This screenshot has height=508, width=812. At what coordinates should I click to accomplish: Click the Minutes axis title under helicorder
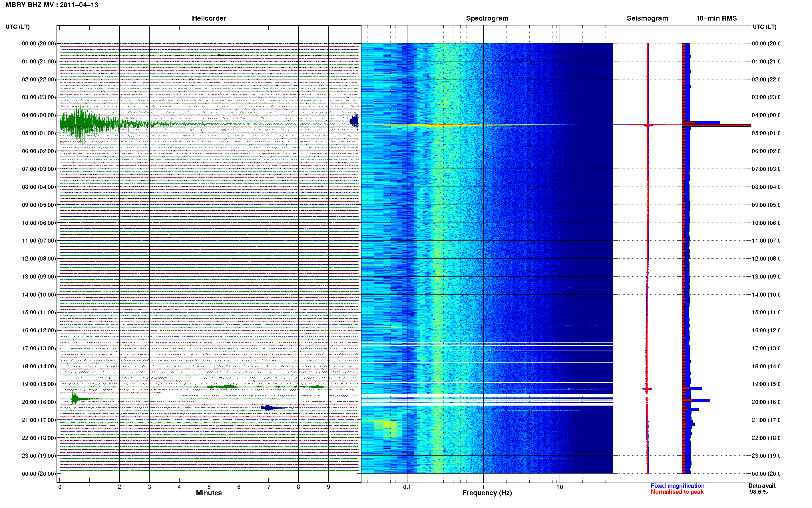click(x=209, y=493)
